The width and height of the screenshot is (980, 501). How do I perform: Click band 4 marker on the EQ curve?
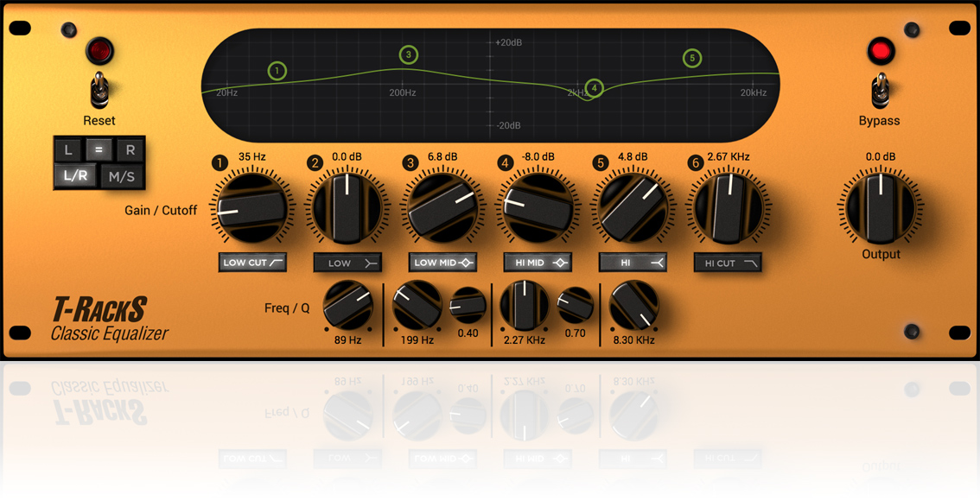(593, 88)
